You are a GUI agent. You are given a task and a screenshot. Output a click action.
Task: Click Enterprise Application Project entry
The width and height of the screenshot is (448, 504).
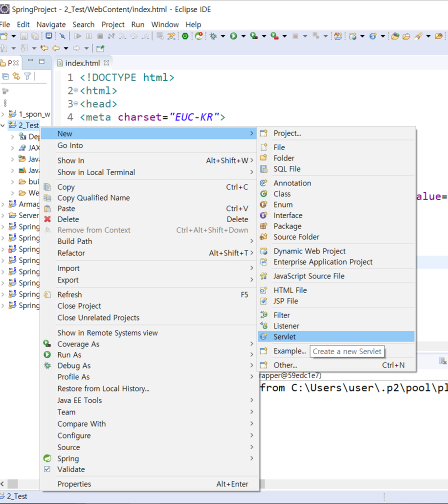[336, 262]
